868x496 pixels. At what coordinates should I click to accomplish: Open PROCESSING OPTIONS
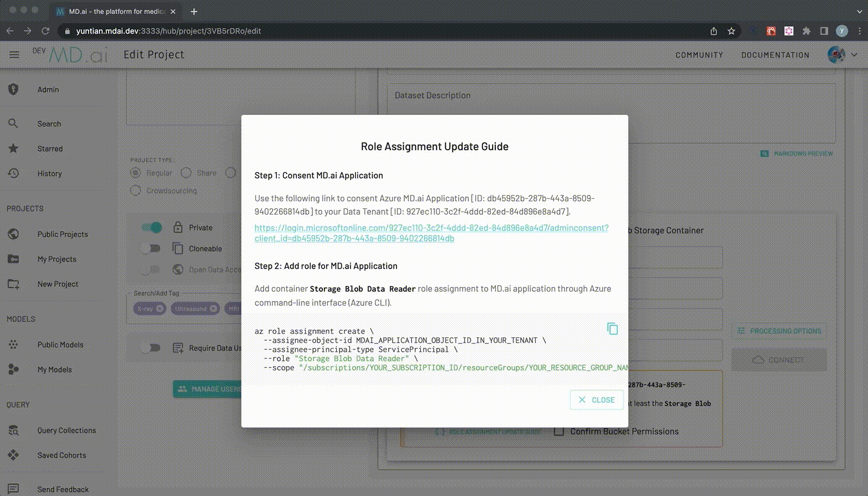tap(779, 331)
